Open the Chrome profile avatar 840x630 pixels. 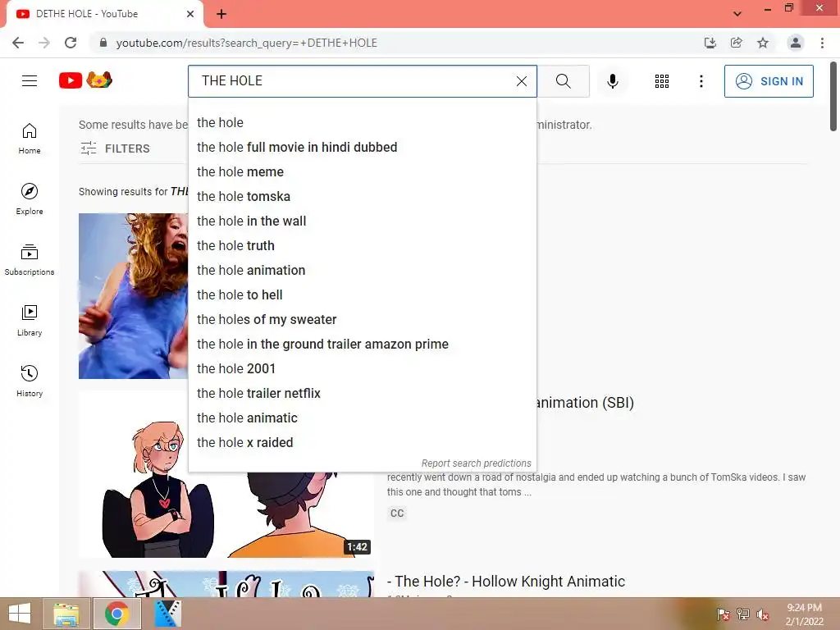point(796,43)
